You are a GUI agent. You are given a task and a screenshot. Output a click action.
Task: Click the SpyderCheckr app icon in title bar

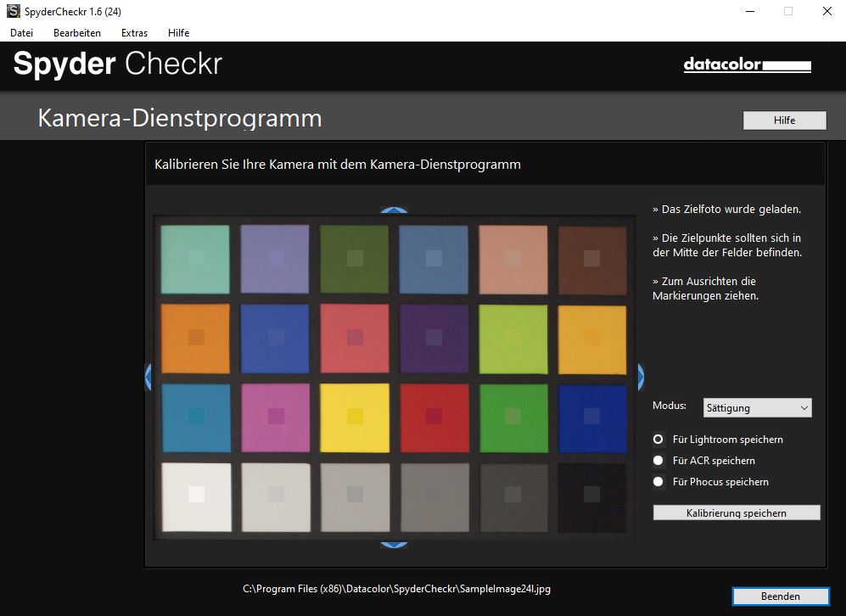tap(14, 11)
